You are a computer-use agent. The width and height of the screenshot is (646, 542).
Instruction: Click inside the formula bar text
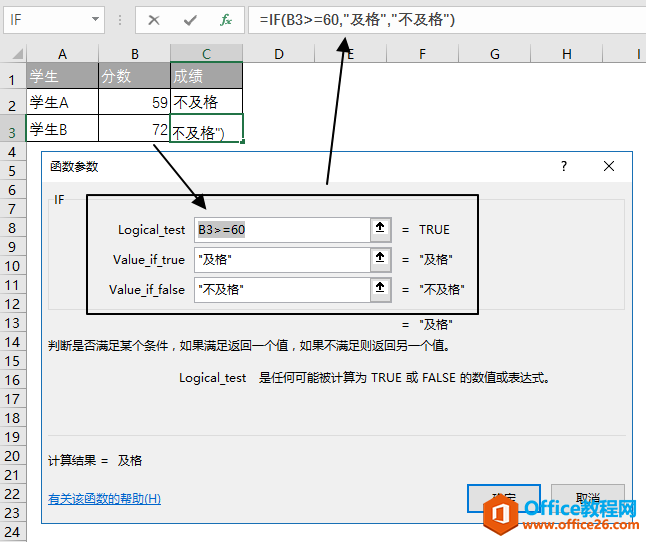click(357, 20)
